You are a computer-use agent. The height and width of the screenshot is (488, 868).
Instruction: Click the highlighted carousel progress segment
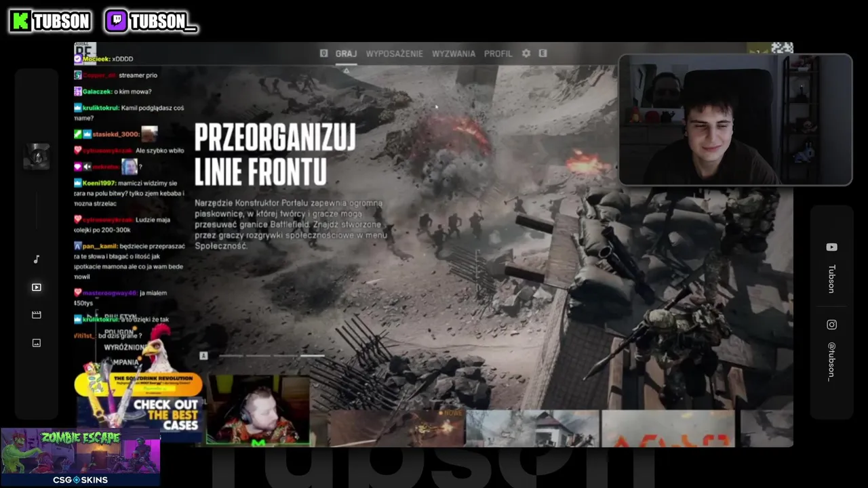click(x=312, y=355)
